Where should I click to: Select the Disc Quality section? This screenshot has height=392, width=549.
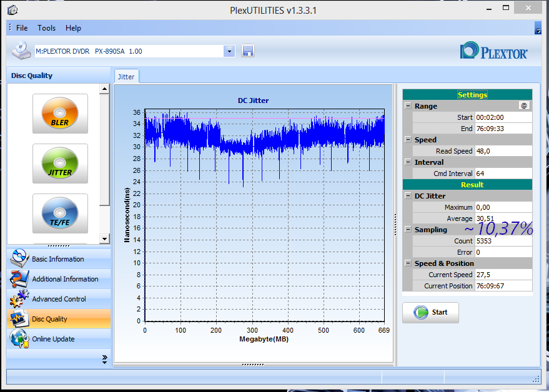[59, 319]
